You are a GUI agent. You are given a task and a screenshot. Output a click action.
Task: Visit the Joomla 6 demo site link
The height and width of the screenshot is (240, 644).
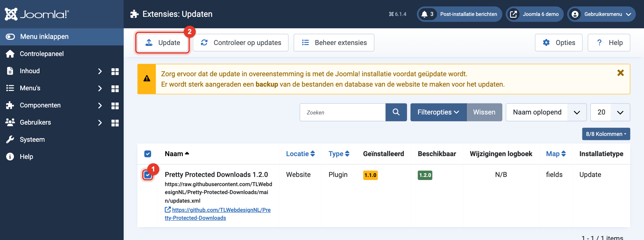click(535, 14)
